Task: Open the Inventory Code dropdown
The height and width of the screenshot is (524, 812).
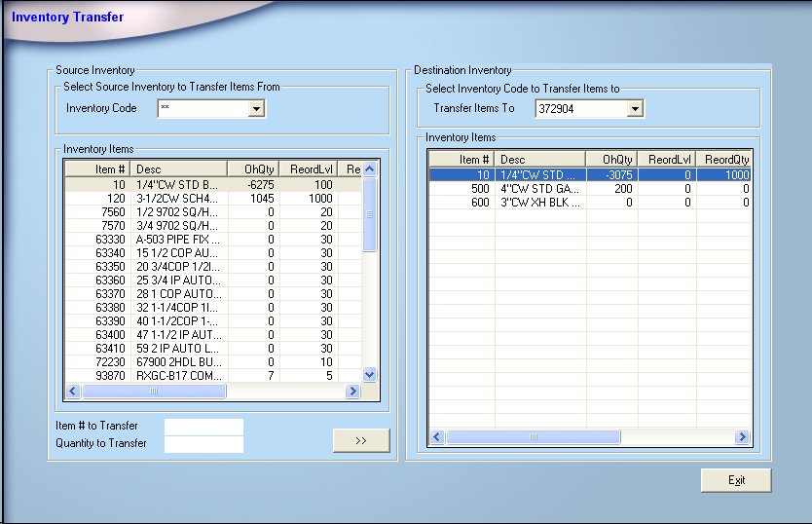Action: click(x=256, y=109)
